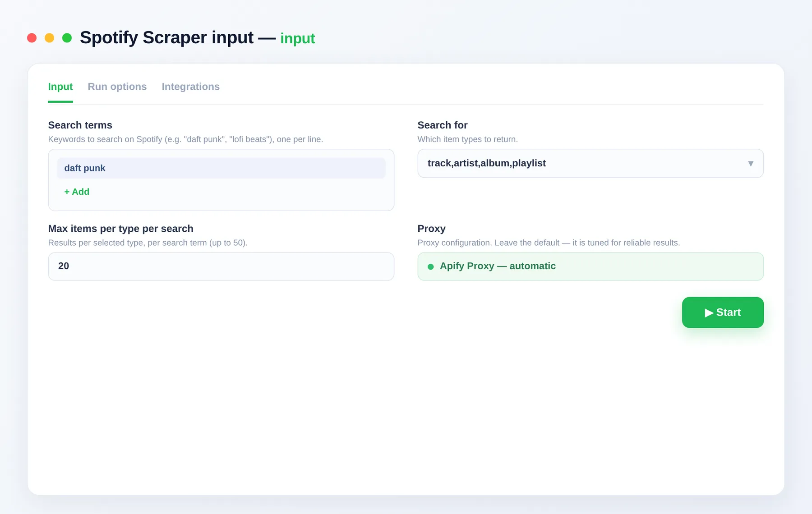Screen dimensions: 812x514
Task: Click the description starting with Proxy configuration. Leave the default
Action: (549, 243)
